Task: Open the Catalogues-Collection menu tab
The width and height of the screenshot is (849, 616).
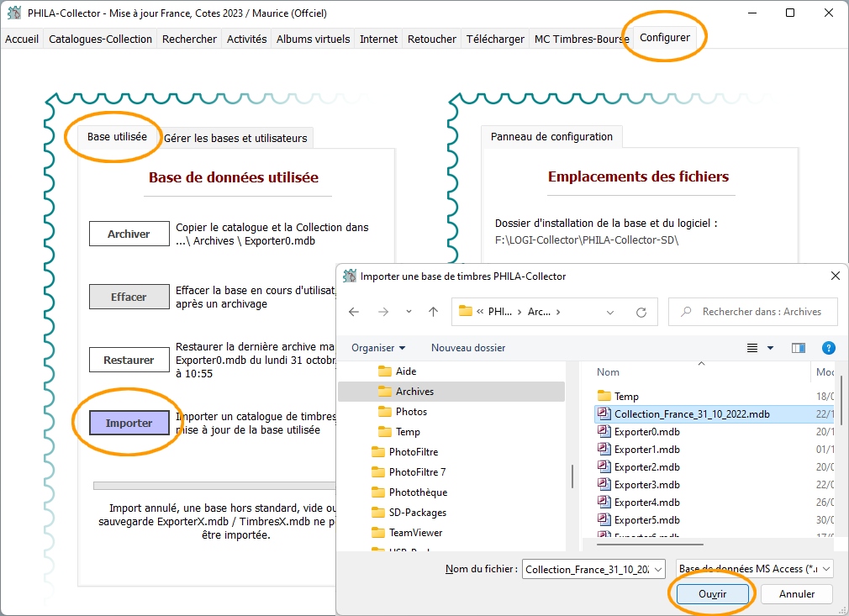Action: point(100,39)
